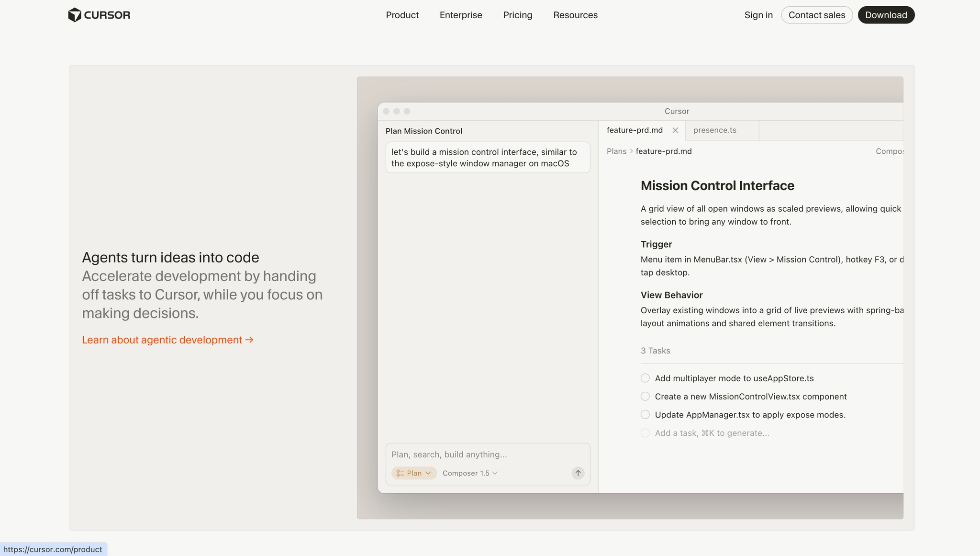This screenshot has width=980, height=556.
Task: Check the Add multiplayer mode task circle
Action: point(645,378)
